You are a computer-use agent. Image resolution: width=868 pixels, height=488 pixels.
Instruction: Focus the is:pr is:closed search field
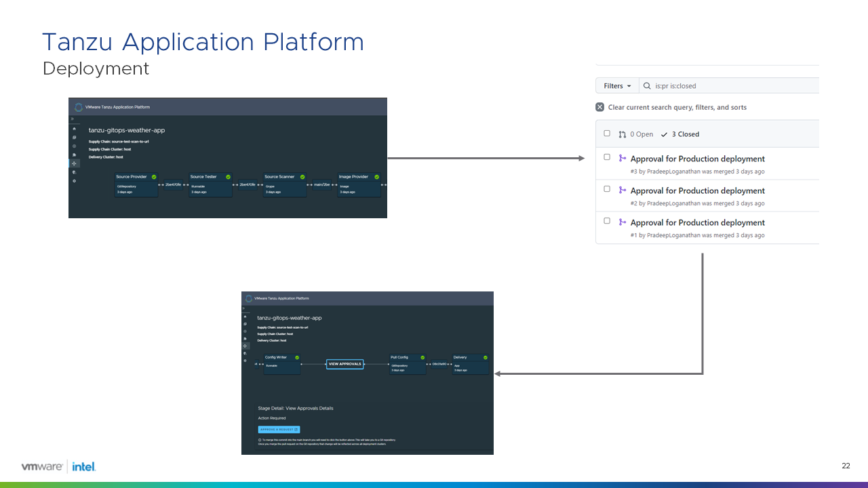pyautogui.click(x=729, y=86)
